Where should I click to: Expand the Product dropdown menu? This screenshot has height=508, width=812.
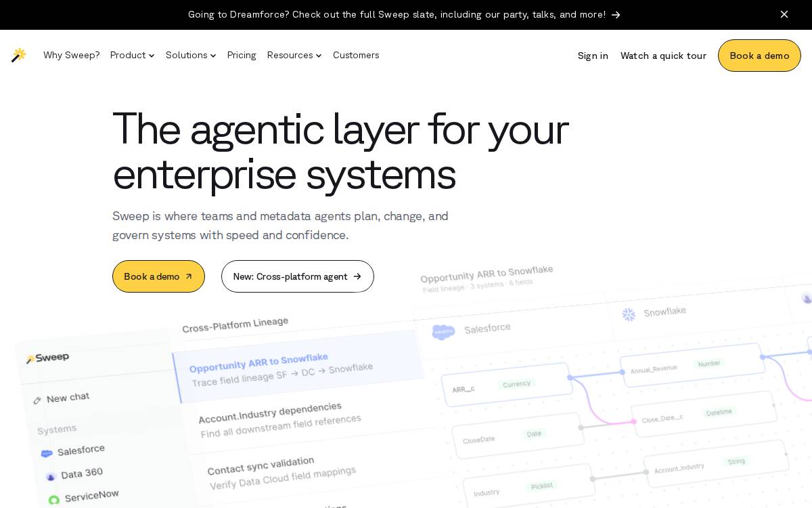click(x=133, y=56)
